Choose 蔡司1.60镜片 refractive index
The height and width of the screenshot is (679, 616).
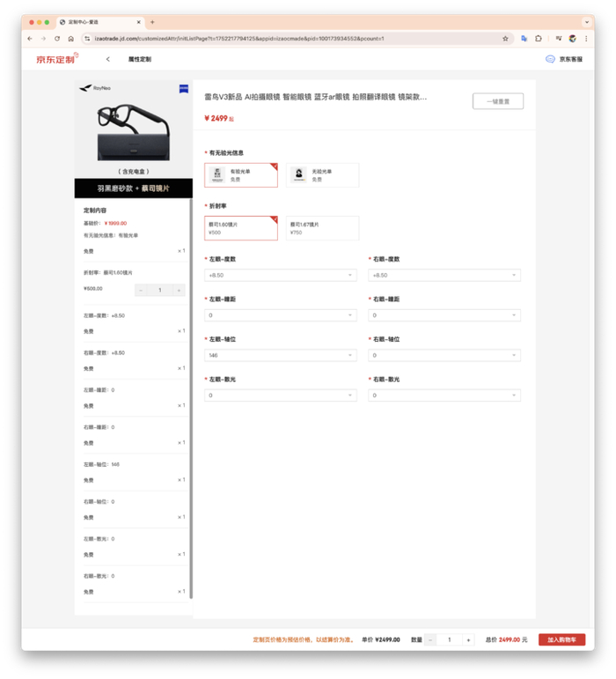241,228
